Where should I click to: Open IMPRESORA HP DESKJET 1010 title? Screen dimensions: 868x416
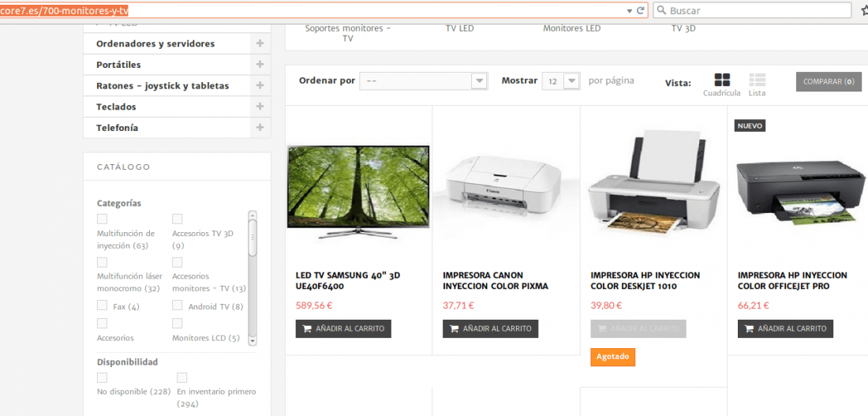coord(645,281)
